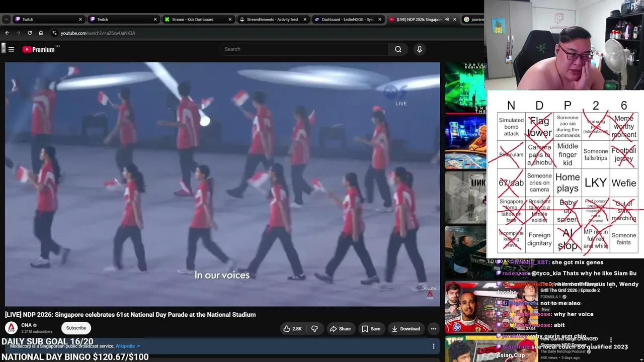
Task: Close the Stream - Kick Dashboard tab
Action: 230,20
